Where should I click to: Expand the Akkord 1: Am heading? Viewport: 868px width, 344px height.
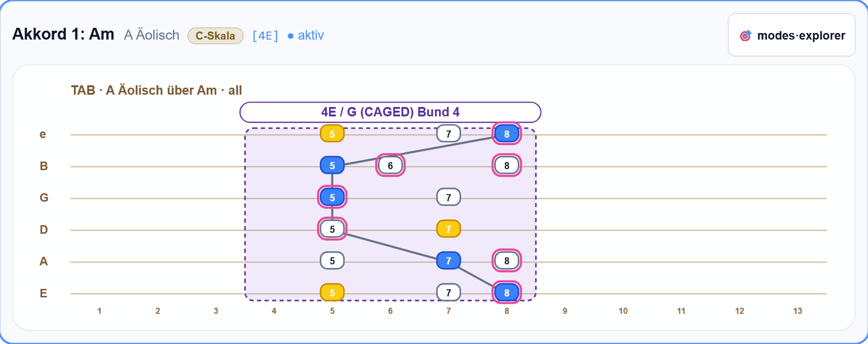tap(63, 34)
